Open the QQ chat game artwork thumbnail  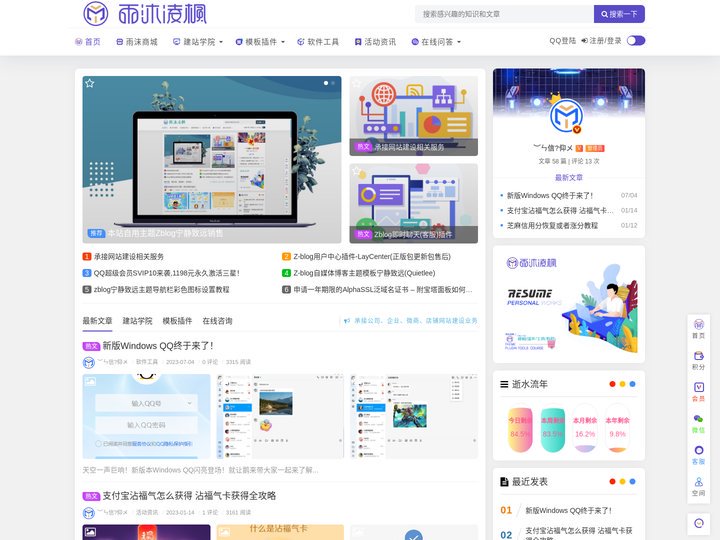coord(414,416)
